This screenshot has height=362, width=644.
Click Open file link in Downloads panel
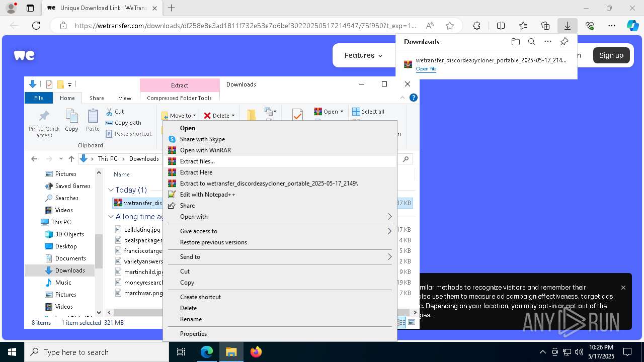(x=426, y=69)
